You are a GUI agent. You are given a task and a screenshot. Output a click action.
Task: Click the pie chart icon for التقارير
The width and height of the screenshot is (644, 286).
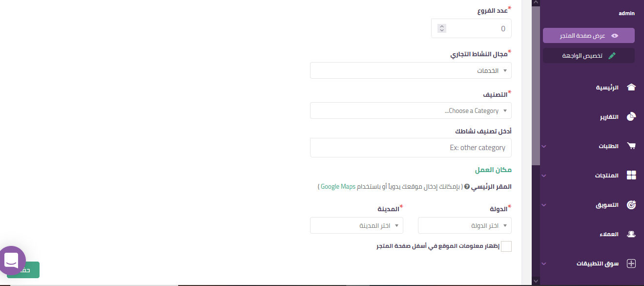point(631,117)
